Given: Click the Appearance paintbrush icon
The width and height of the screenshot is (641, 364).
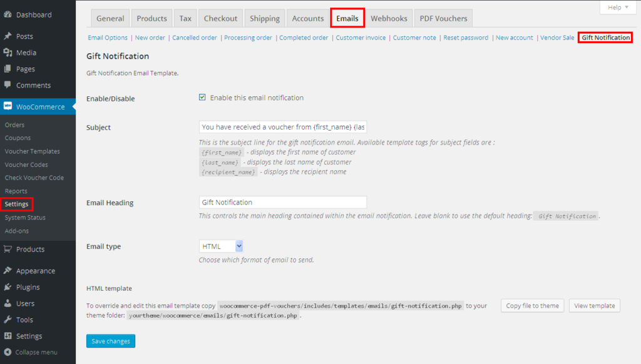Looking at the screenshot, I should tap(8, 271).
